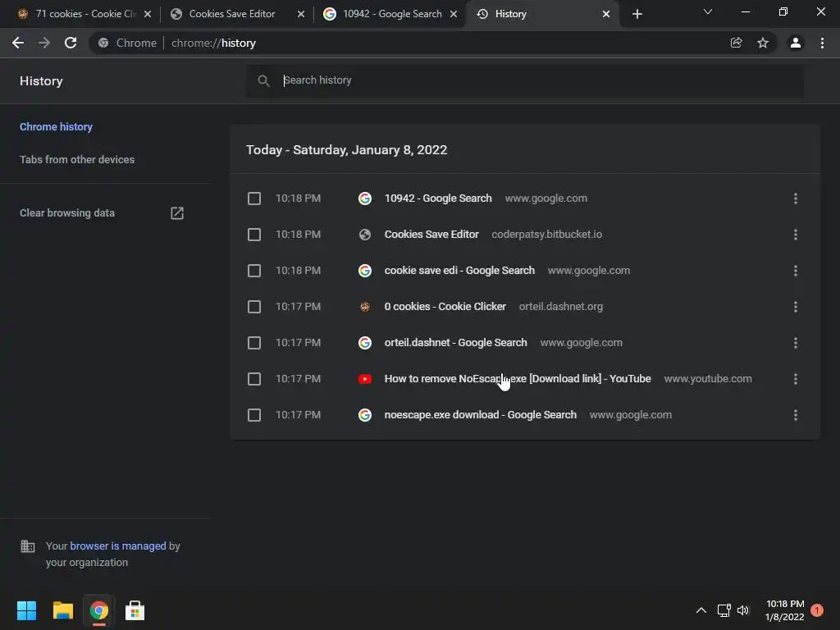Open the orteil.dashnet - Google Search link
Image resolution: width=840 pixels, height=630 pixels.
[x=455, y=342]
